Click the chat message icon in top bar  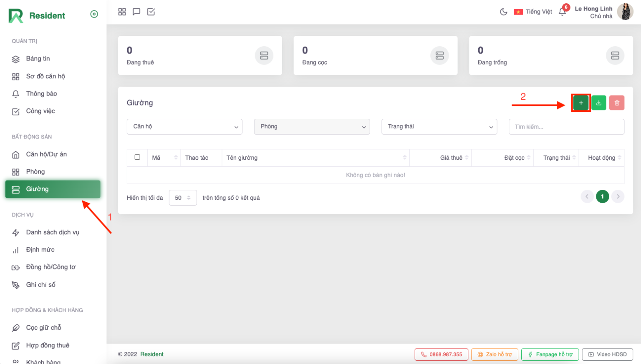click(136, 12)
